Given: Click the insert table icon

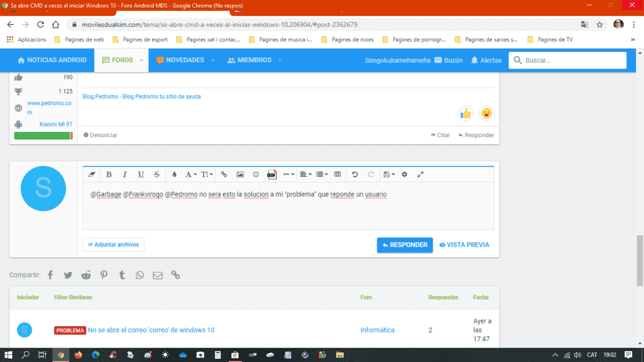Looking at the screenshot, I should point(338,174).
